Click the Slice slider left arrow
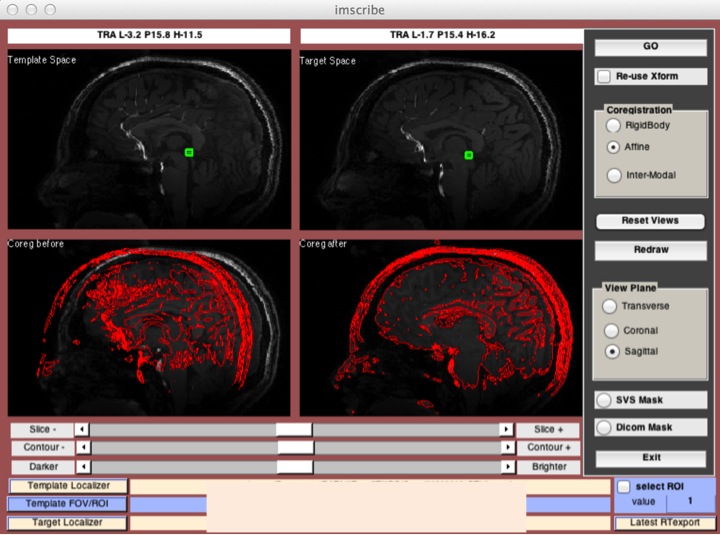The height and width of the screenshot is (535, 720). 84,429
